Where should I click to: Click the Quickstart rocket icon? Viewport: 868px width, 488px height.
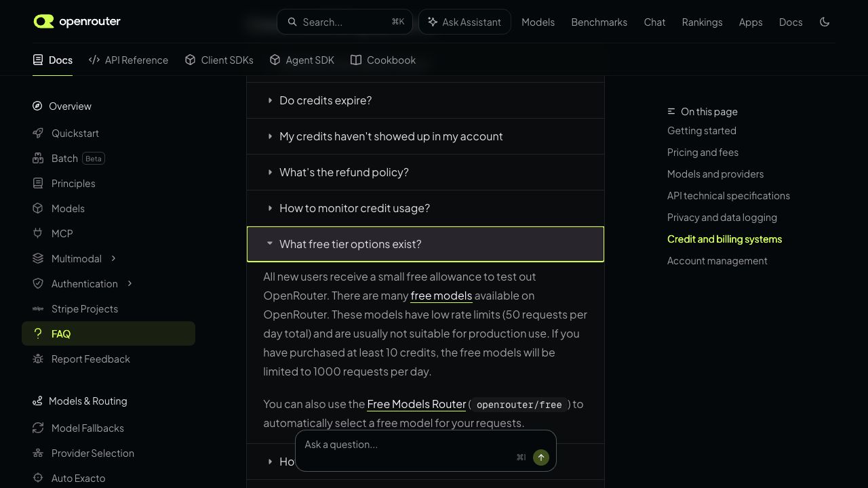pyautogui.click(x=38, y=134)
